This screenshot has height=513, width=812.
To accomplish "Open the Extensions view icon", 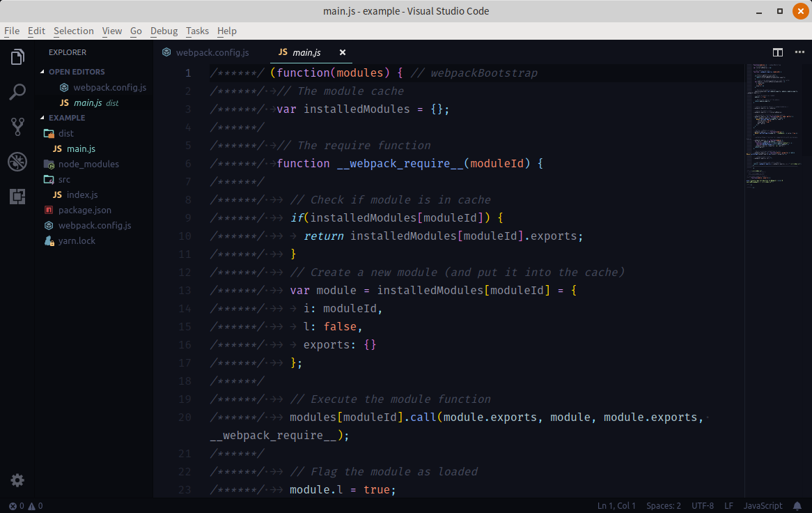I will tap(17, 197).
